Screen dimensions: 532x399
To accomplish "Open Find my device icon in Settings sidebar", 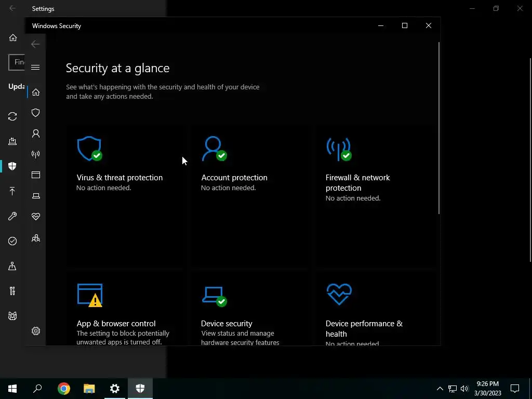I will point(12,266).
